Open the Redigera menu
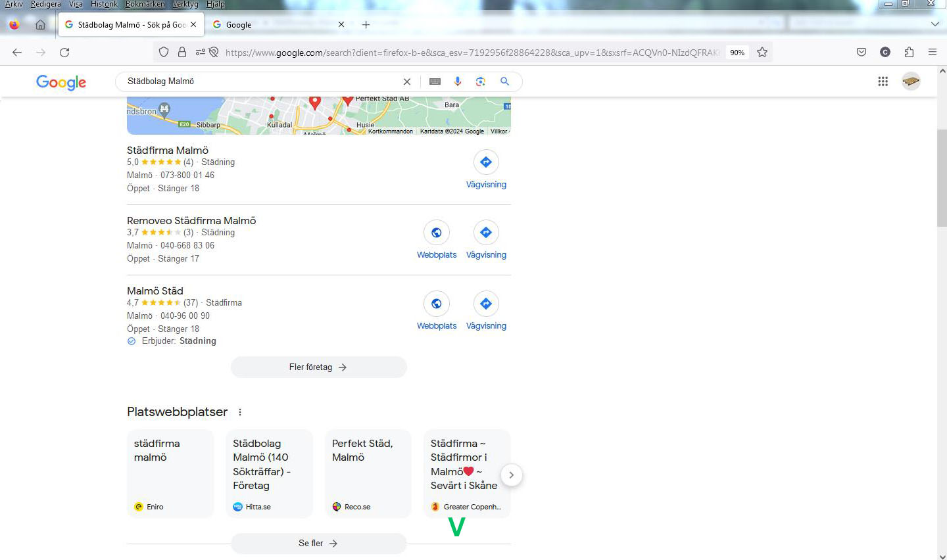Screen dimensions: 947x560 pos(46,4)
